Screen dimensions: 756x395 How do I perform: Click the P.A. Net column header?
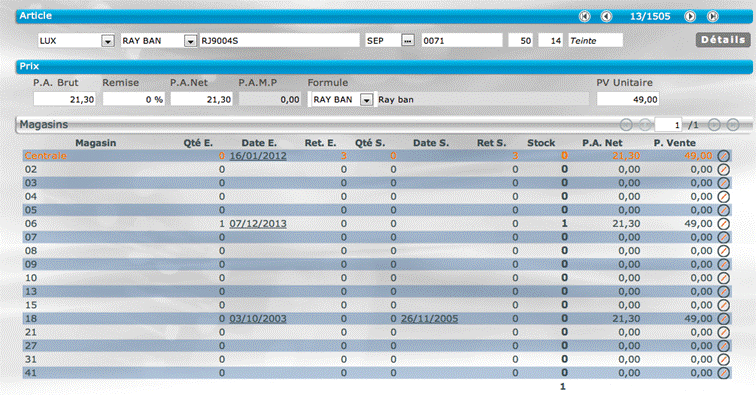pos(602,143)
